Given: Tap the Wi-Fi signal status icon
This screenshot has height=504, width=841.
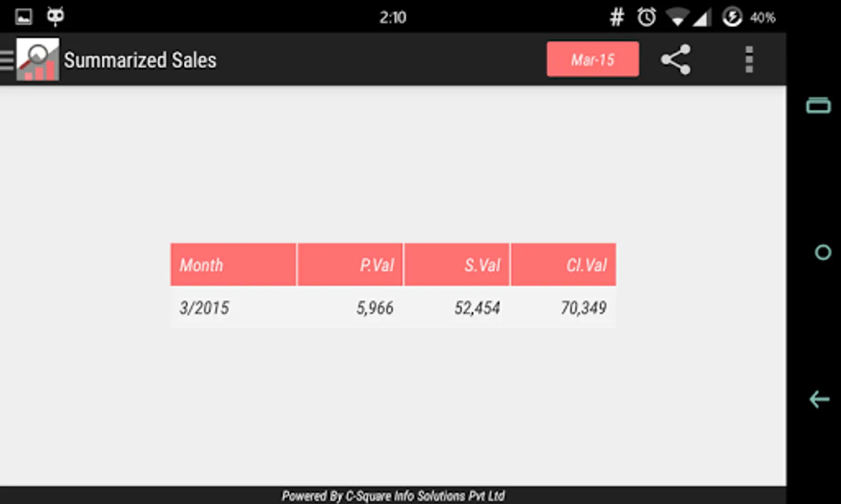Looking at the screenshot, I should [677, 17].
